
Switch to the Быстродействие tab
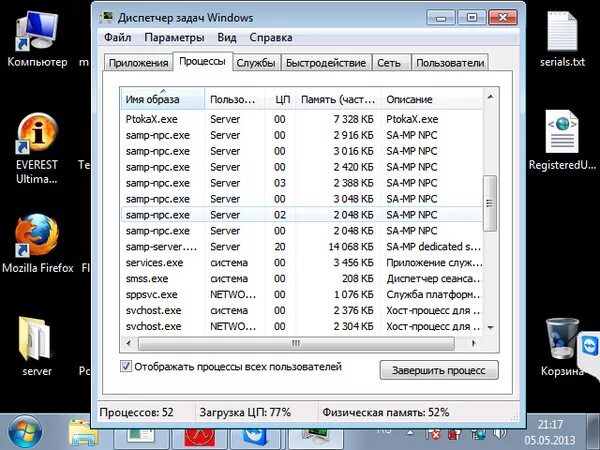point(326,63)
